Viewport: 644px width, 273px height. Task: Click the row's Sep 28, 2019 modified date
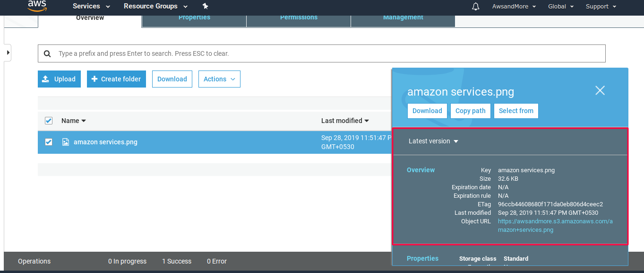tap(357, 142)
